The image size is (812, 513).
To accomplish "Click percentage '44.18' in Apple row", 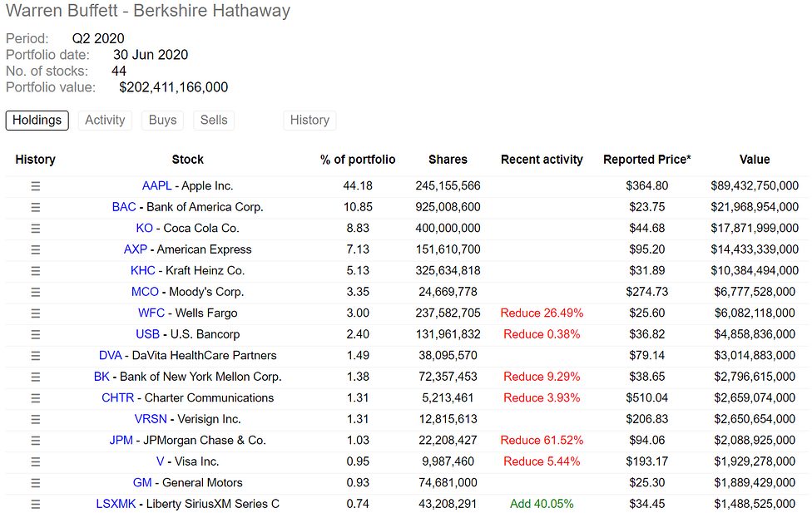I will point(358,186).
